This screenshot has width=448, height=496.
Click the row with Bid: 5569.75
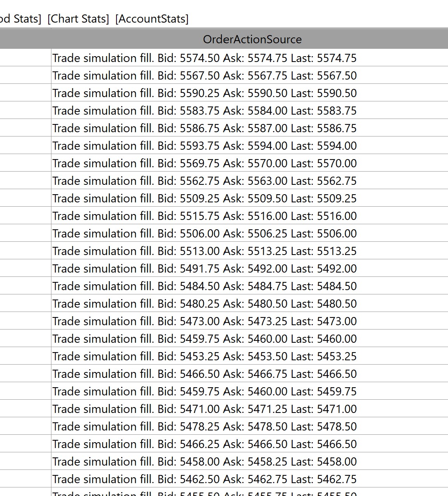(x=205, y=163)
